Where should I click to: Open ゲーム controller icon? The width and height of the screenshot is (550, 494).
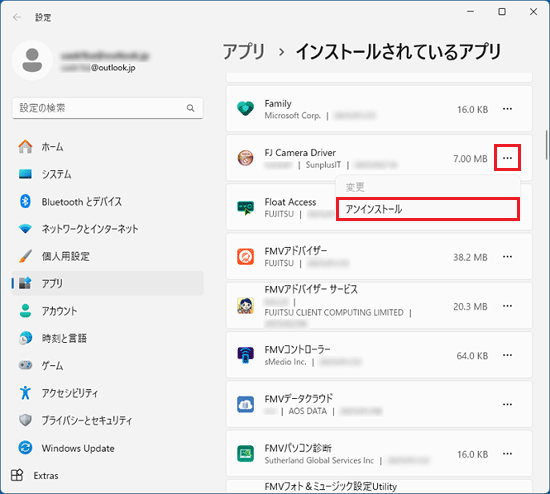[25, 365]
